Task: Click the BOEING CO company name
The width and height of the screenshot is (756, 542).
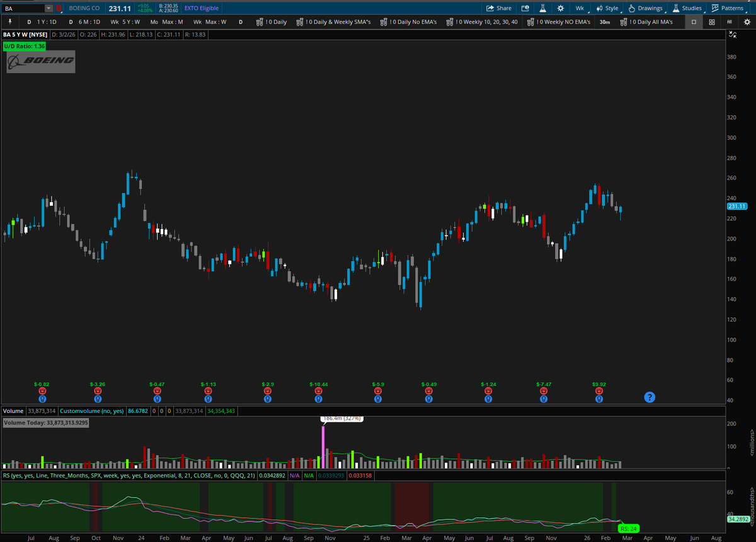Action: [85, 8]
